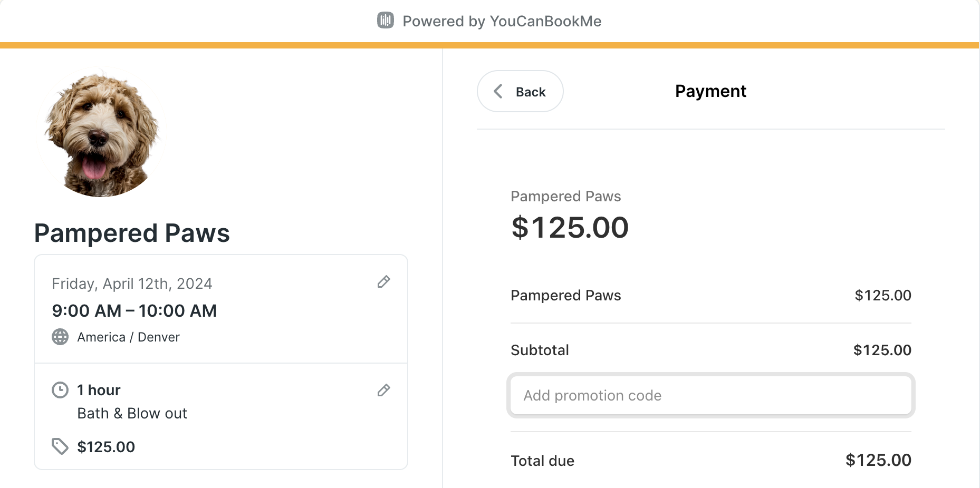Screen dimensions: 980x488
Task: Edit the 1 hour service pencil icon
Action: [x=384, y=390]
